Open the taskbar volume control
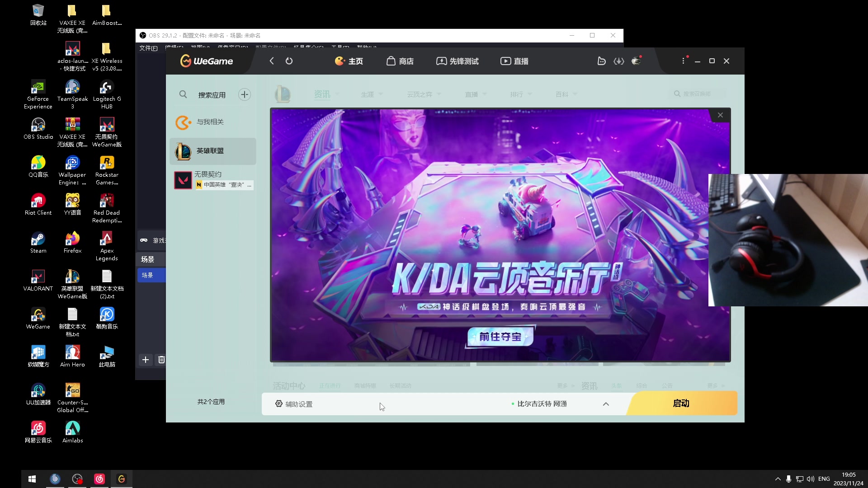 click(811, 479)
